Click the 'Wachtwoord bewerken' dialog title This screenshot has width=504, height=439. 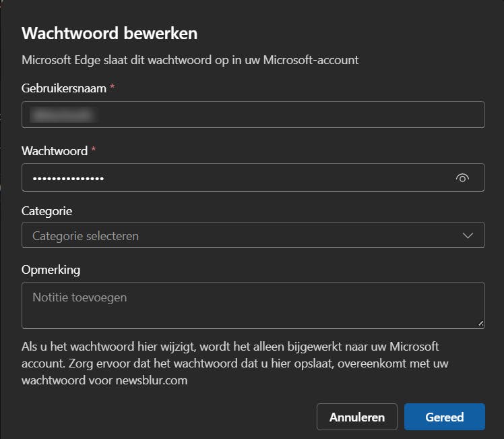tap(110, 33)
